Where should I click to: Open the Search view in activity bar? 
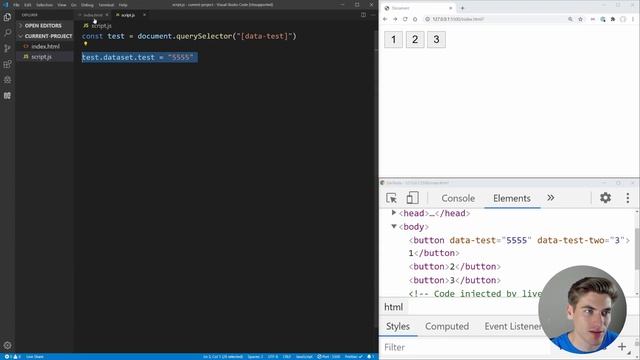pos(7,33)
